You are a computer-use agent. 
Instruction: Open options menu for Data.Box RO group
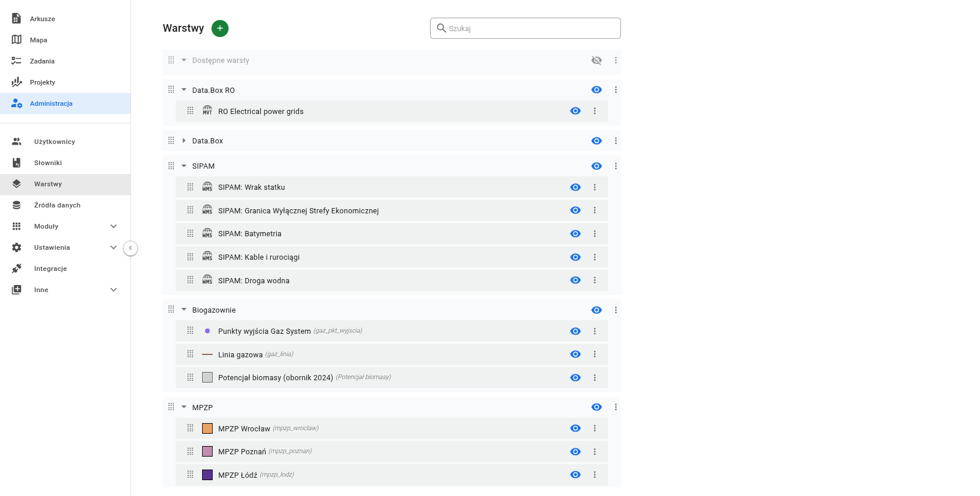(616, 90)
